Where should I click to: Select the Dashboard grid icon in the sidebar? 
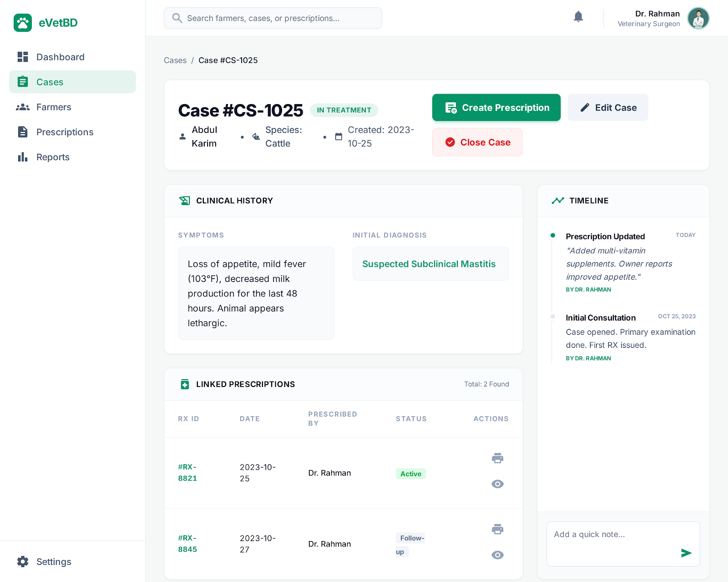point(22,57)
